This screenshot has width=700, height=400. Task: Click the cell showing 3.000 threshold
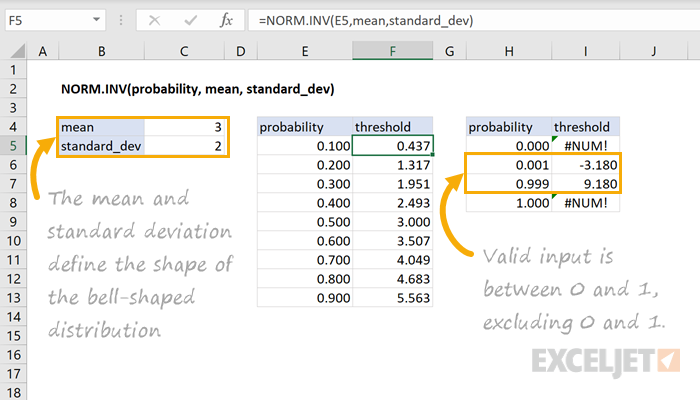coord(393,222)
